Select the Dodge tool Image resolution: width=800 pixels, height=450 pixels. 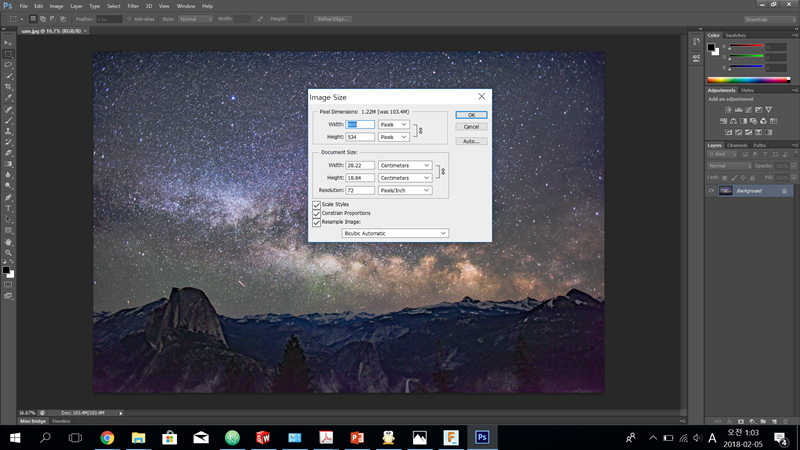coord(8,186)
